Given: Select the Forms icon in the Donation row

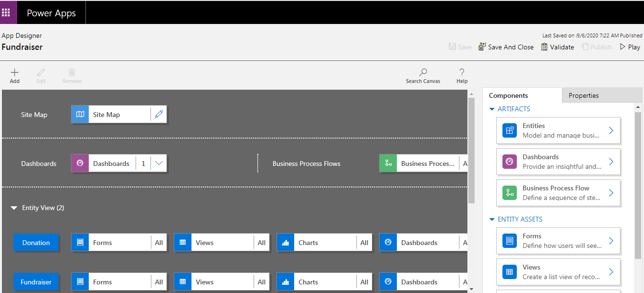Looking at the screenshot, I should (80, 242).
